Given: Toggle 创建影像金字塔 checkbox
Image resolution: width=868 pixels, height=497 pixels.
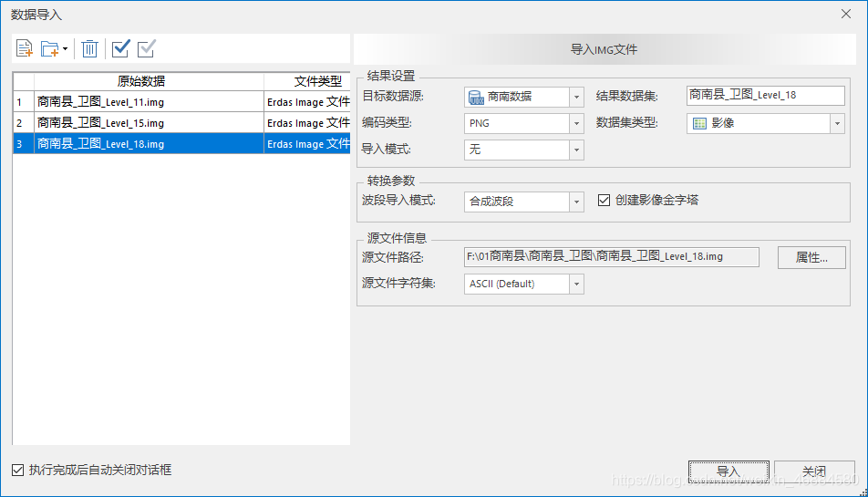Looking at the screenshot, I should (x=604, y=200).
